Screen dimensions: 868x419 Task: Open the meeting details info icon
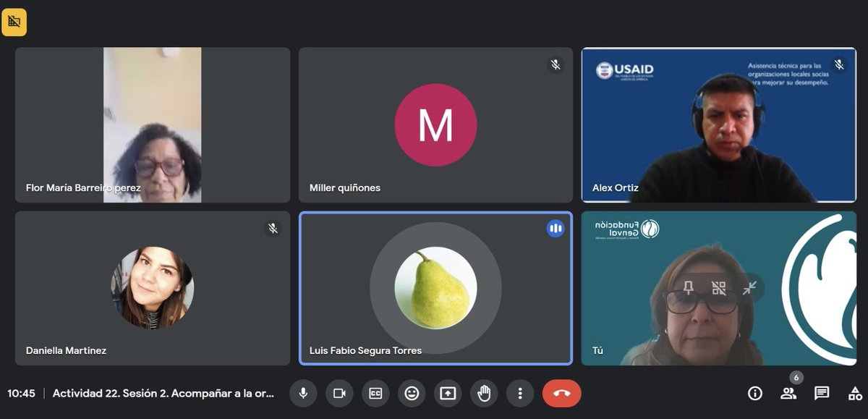point(755,393)
